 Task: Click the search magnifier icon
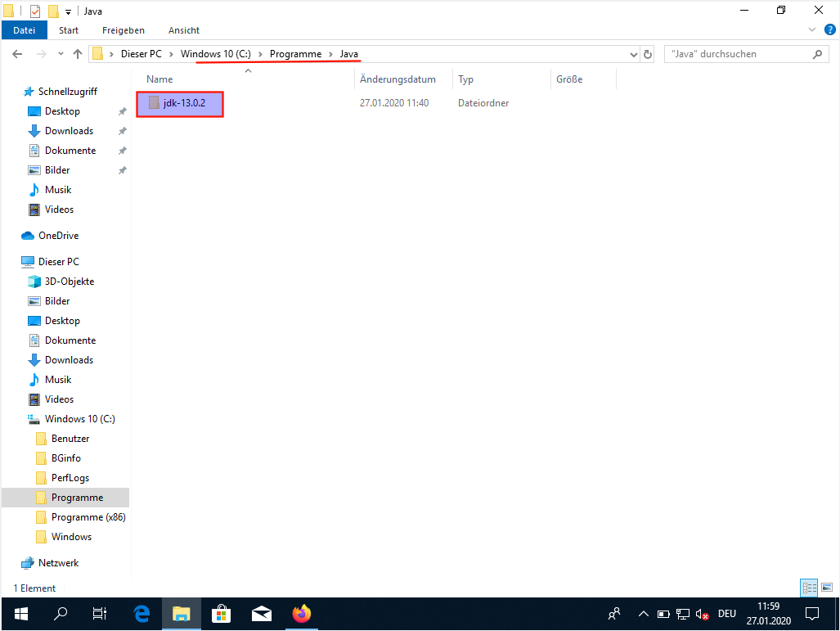tap(817, 54)
